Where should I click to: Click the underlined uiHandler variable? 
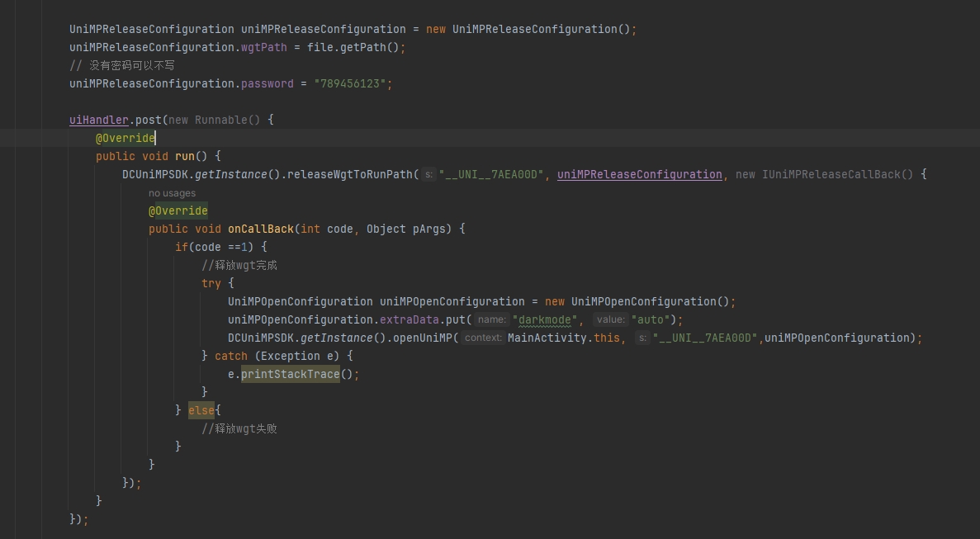click(x=99, y=120)
